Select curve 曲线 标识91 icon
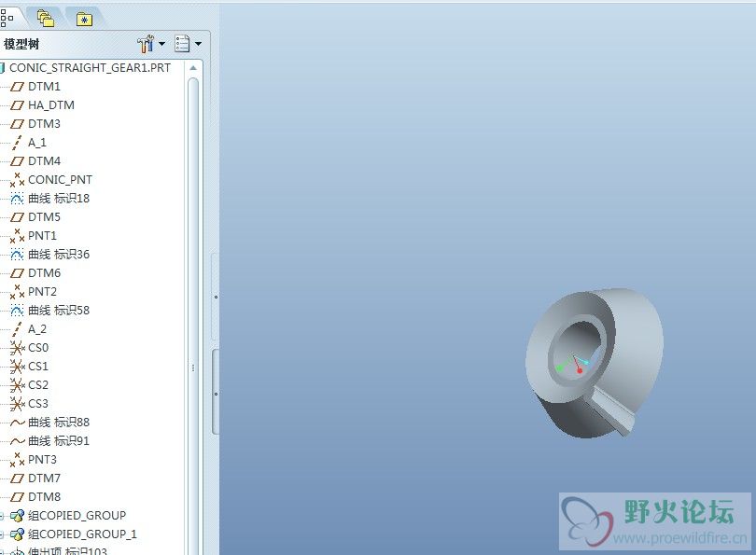 tap(18, 441)
